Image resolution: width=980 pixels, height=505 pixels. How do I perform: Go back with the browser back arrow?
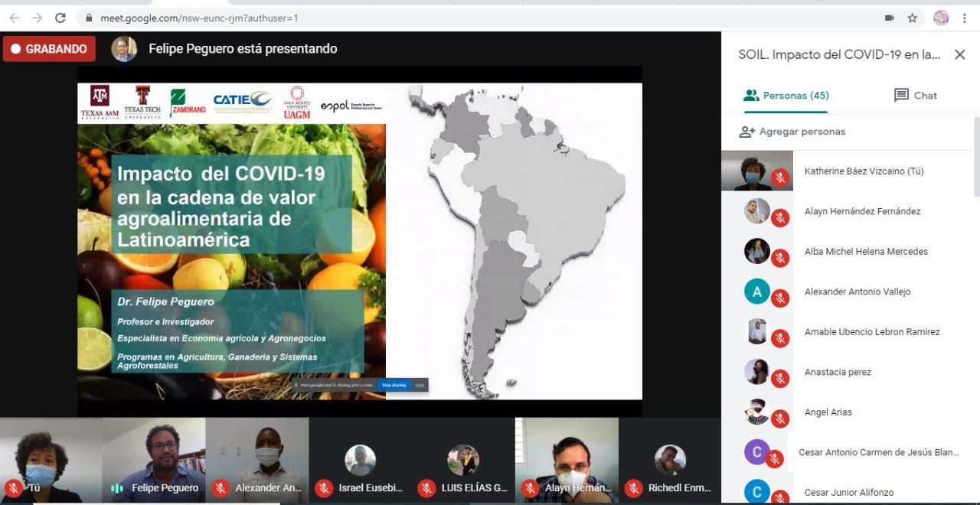15,18
